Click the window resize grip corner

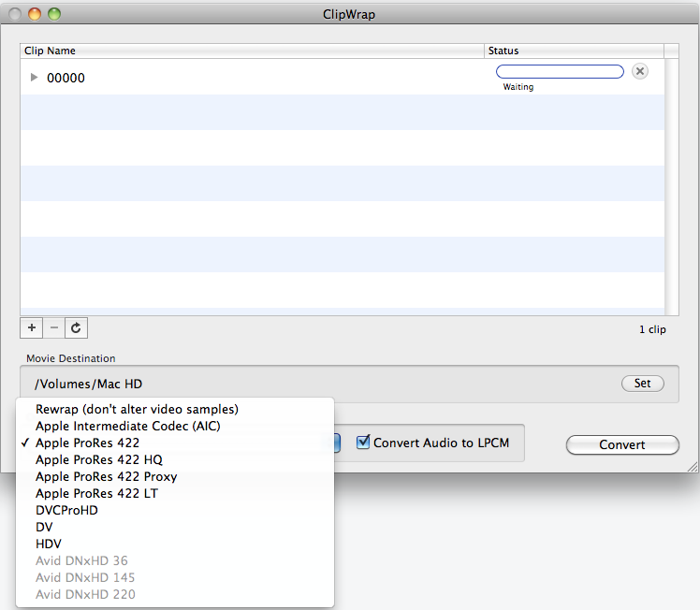[693, 467]
